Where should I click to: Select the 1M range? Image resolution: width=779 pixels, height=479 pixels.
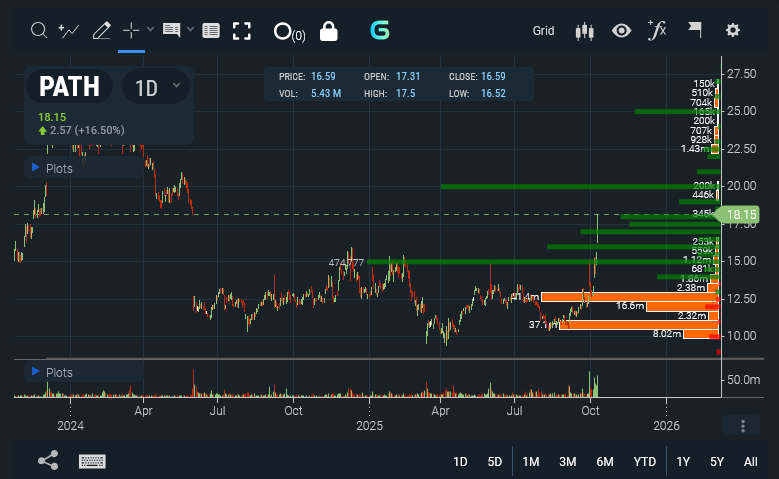(531, 462)
